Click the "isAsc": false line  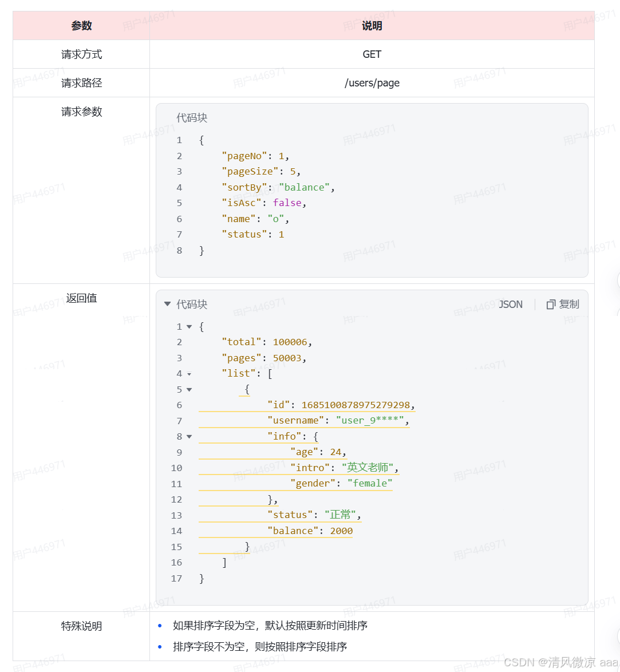point(264,203)
